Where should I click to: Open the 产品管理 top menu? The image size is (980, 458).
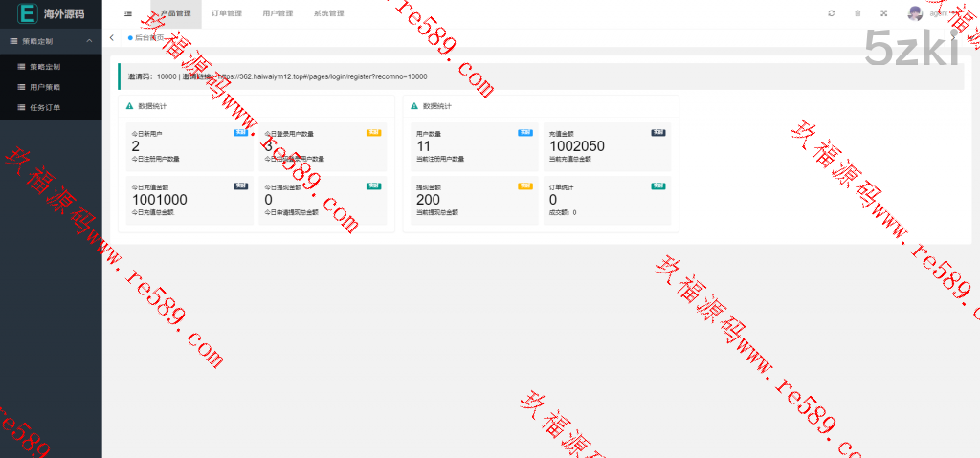coord(176,13)
